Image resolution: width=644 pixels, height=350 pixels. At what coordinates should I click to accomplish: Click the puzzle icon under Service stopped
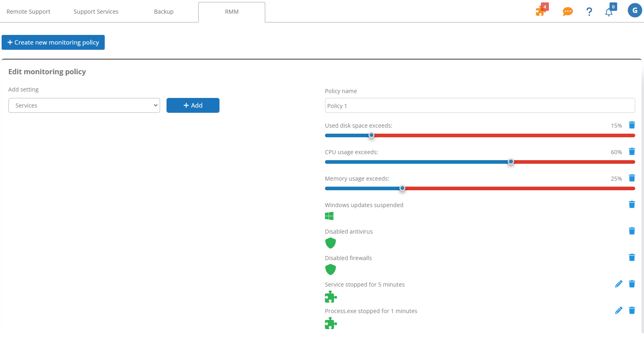pos(331,297)
